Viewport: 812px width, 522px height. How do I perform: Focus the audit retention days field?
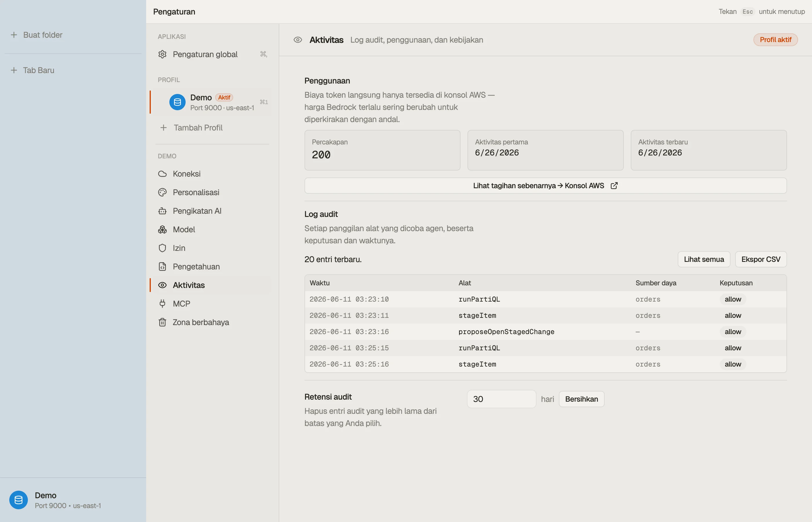point(501,399)
